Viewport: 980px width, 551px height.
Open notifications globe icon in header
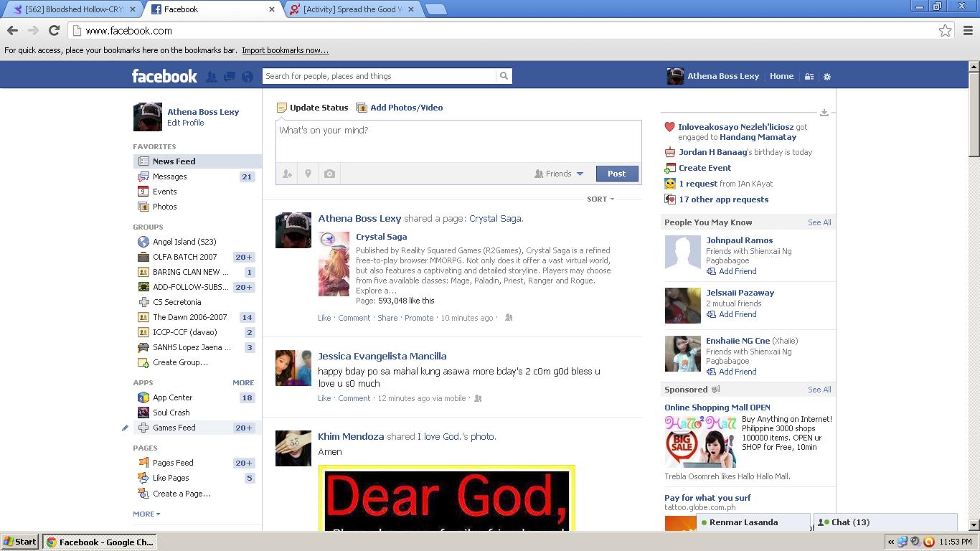tap(248, 77)
